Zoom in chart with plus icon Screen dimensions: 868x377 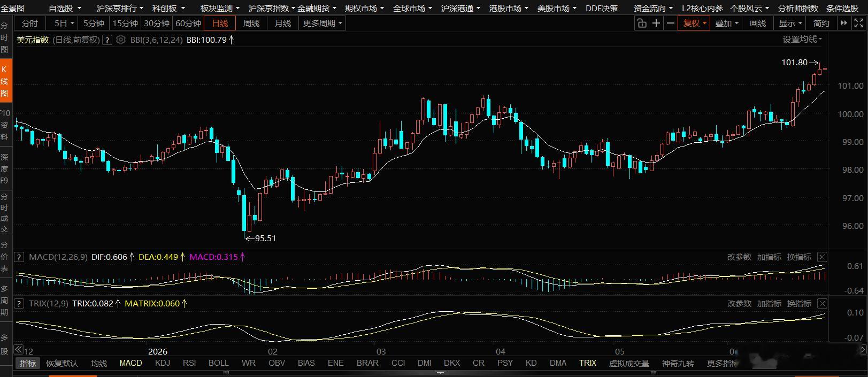pyautogui.click(x=656, y=23)
